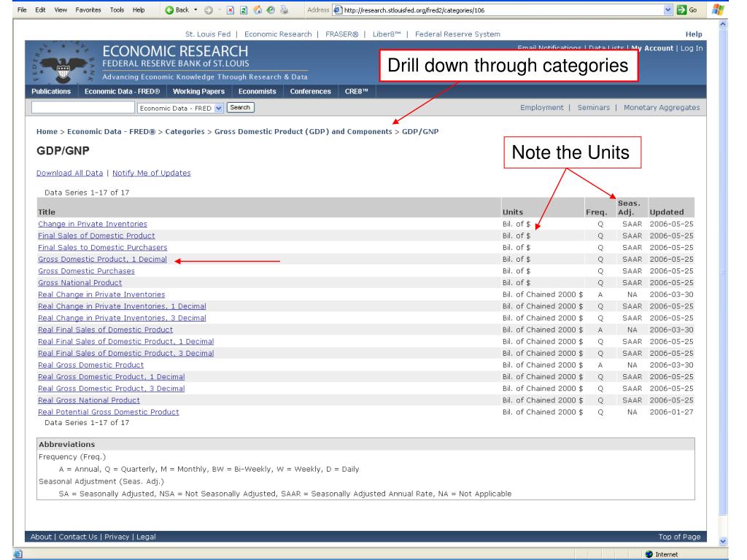Click the Download All Data link
Screen dimensions: 747x560
tap(69, 173)
